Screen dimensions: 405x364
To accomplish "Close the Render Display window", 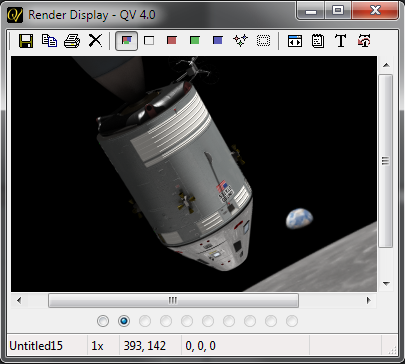I will click(x=375, y=11).
